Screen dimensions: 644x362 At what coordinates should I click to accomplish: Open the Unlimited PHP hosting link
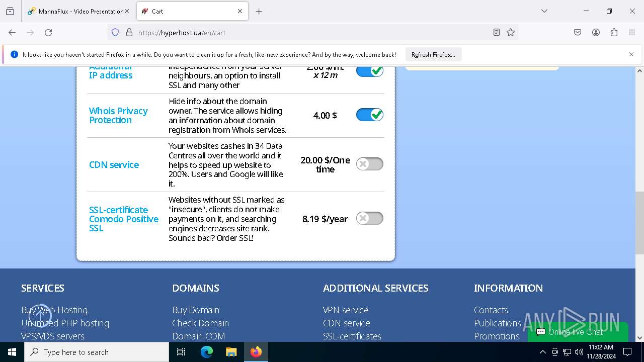65,323
